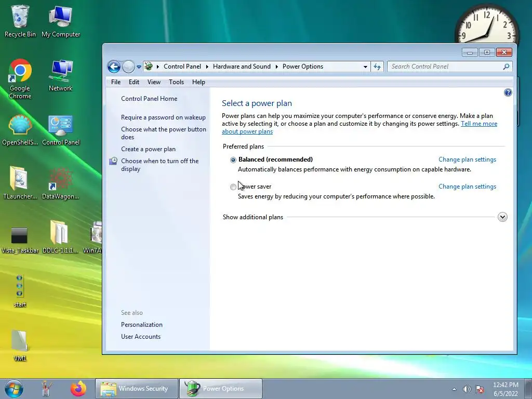Viewport: 532px width, 399px height.
Task: Click the Windows Start orb
Action: (14, 389)
